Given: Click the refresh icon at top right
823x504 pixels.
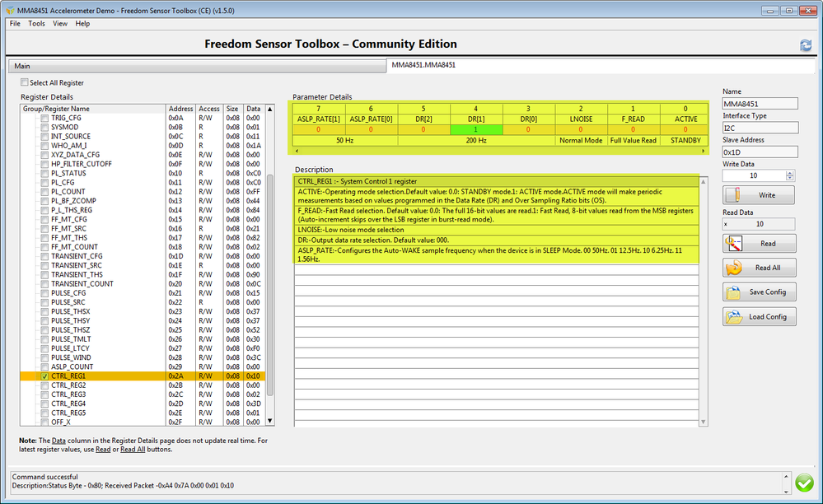Looking at the screenshot, I should [806, 45].
